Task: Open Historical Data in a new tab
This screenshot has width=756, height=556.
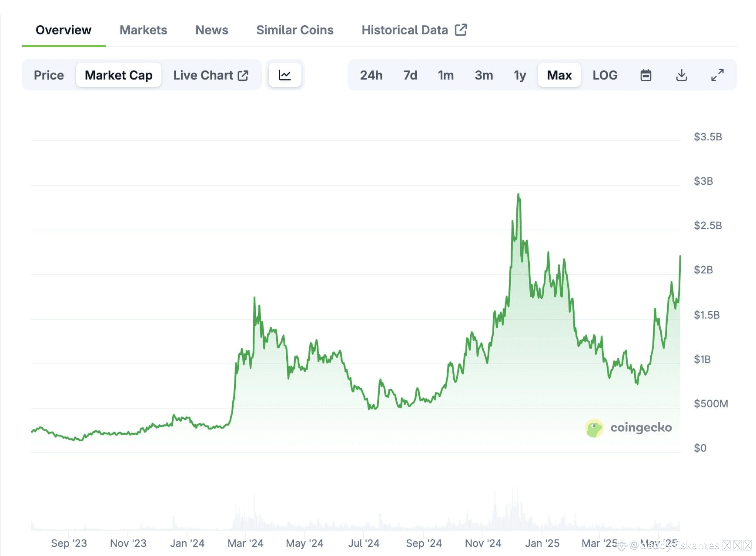Action: click(x=414, y=30)
